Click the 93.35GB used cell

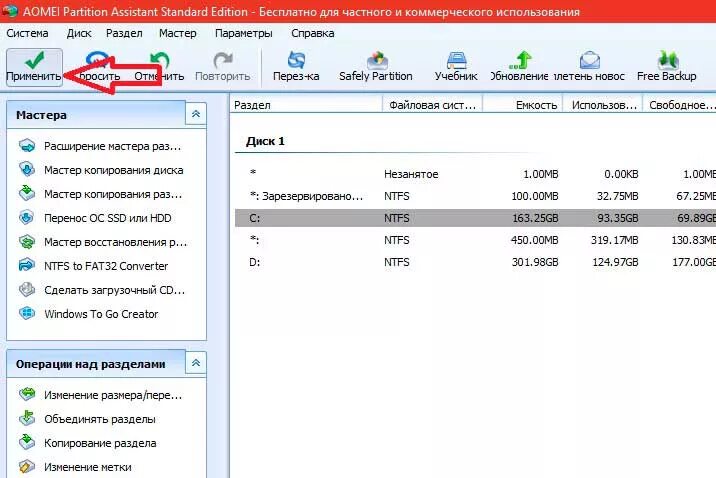tap(618, 218)
